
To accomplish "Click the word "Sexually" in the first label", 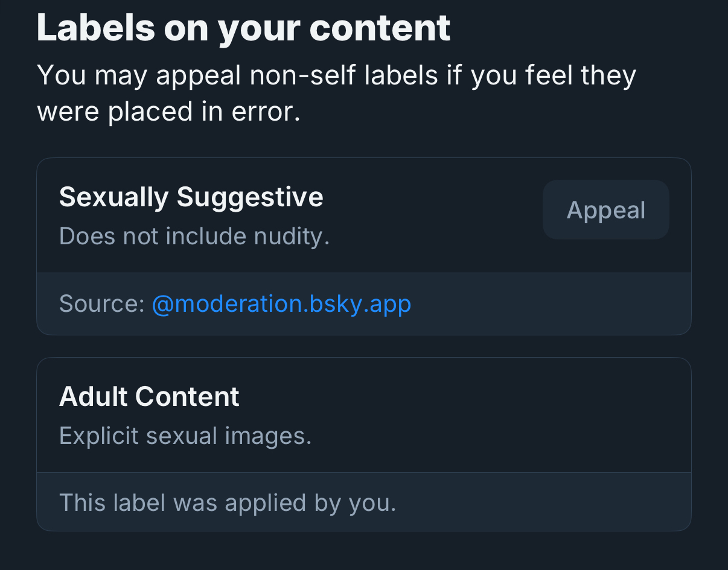I will [x=113, y=197].
